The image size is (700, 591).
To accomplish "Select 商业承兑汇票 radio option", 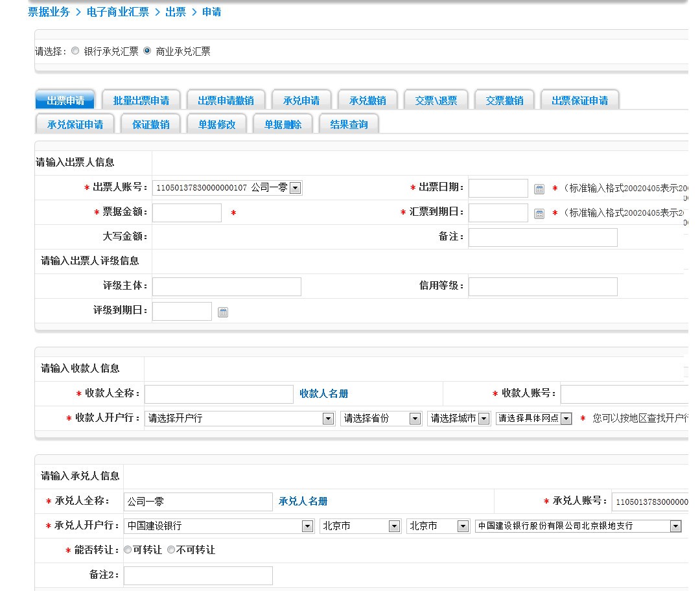I will pyautogui.click(x=147, y=51).
